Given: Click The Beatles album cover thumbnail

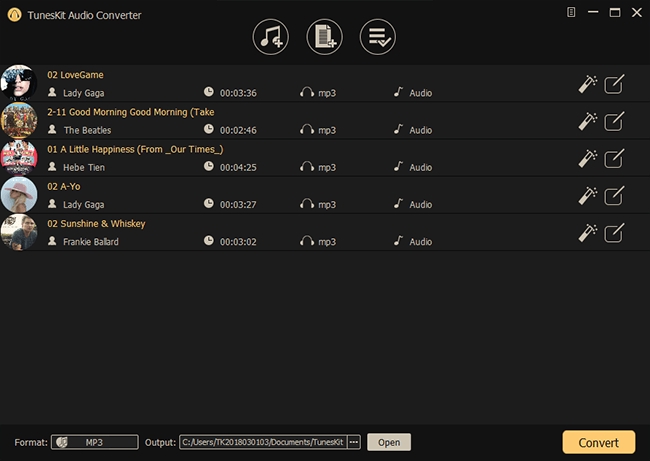Looking at the screenshot, I should 18,121.
